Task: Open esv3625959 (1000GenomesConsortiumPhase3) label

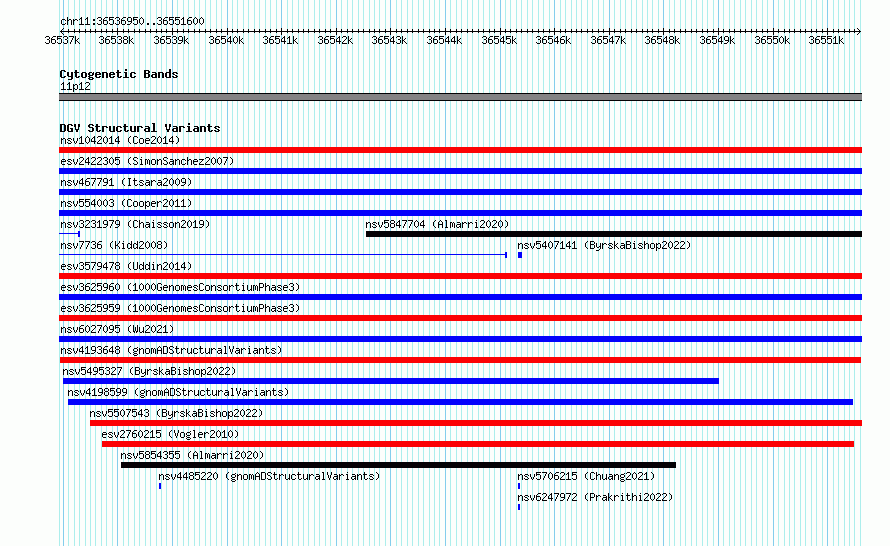Action: coord(180,308)
